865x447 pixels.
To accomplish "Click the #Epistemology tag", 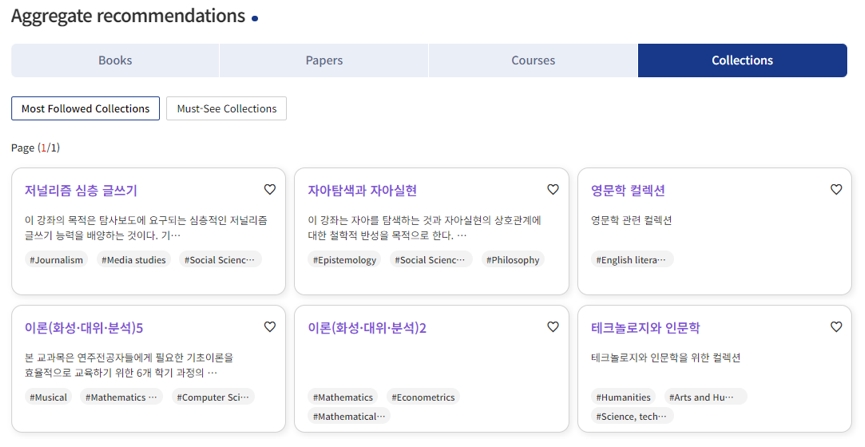I will click(x=344, y=259).
